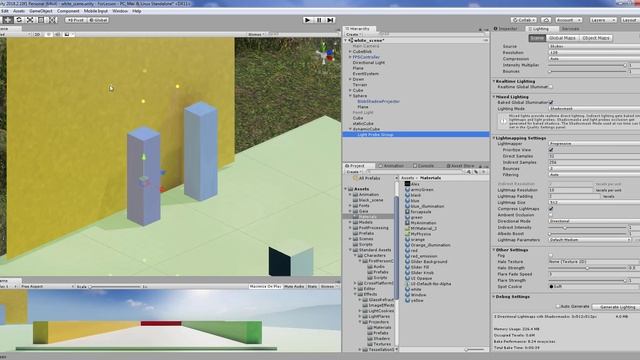
Task: Click the Step forward button in the toolbar
Action: coord(330,20)
